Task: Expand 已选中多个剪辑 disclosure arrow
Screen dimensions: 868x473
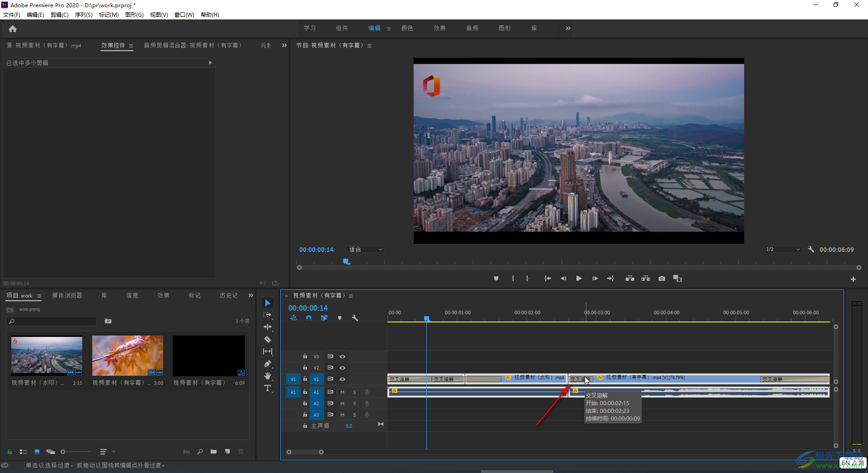Action: (x=210, y=63)
